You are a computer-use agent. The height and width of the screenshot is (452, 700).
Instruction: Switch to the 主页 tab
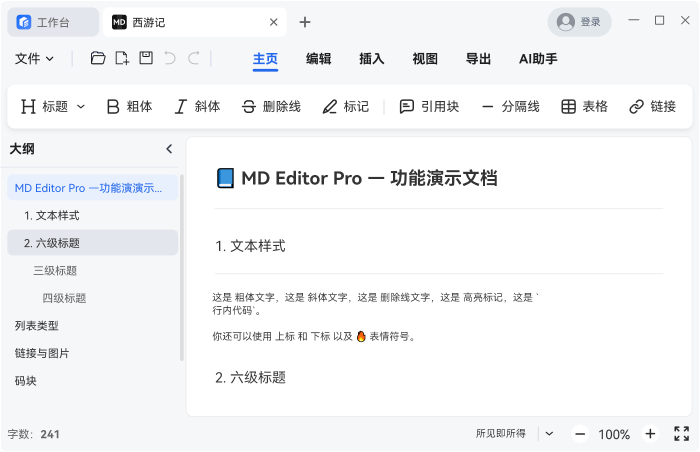click(265, 59)
